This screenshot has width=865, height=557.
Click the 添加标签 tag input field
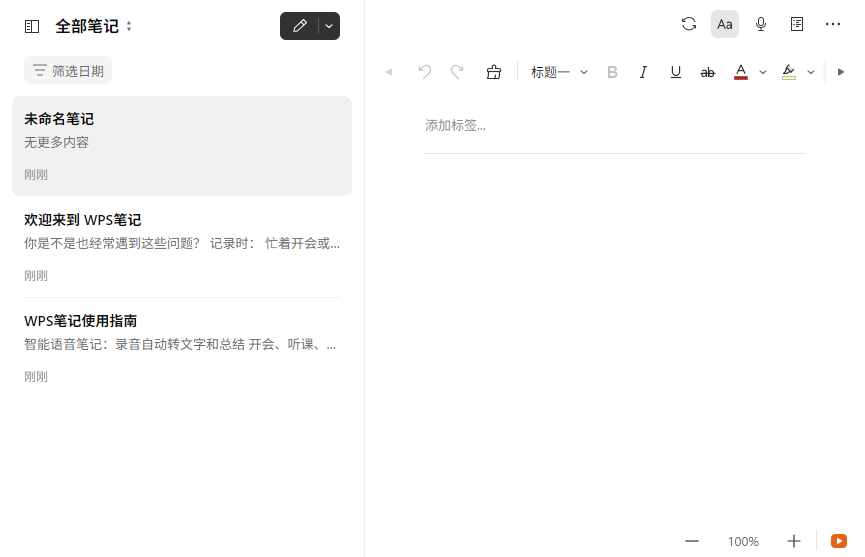coord(615,126)
